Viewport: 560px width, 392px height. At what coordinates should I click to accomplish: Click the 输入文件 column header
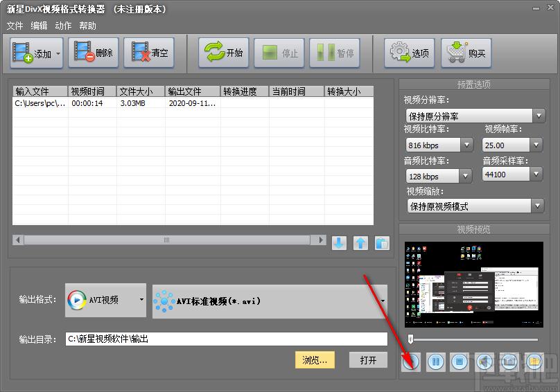(40, 91)
